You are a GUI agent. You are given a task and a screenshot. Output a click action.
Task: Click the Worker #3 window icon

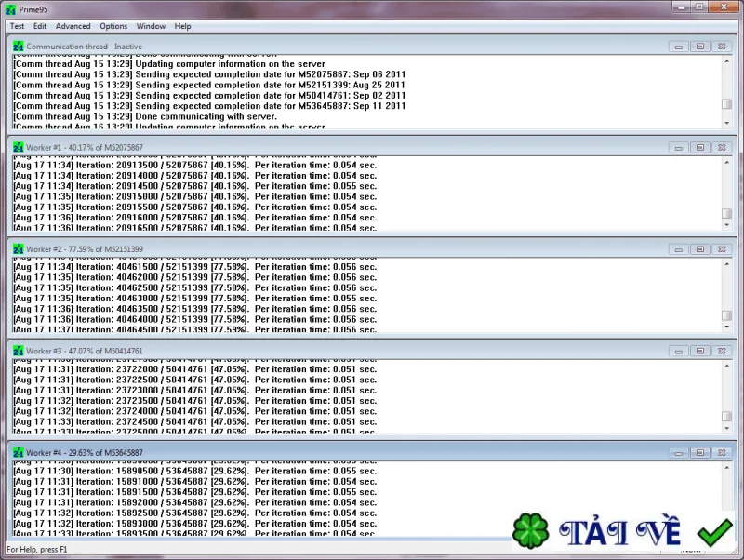tap(18, 352)
